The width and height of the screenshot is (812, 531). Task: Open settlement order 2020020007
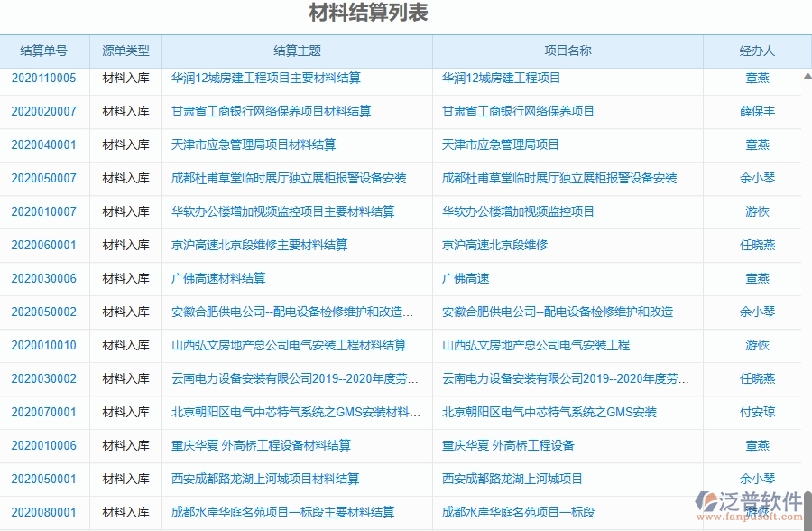click(x=42, y=112)
